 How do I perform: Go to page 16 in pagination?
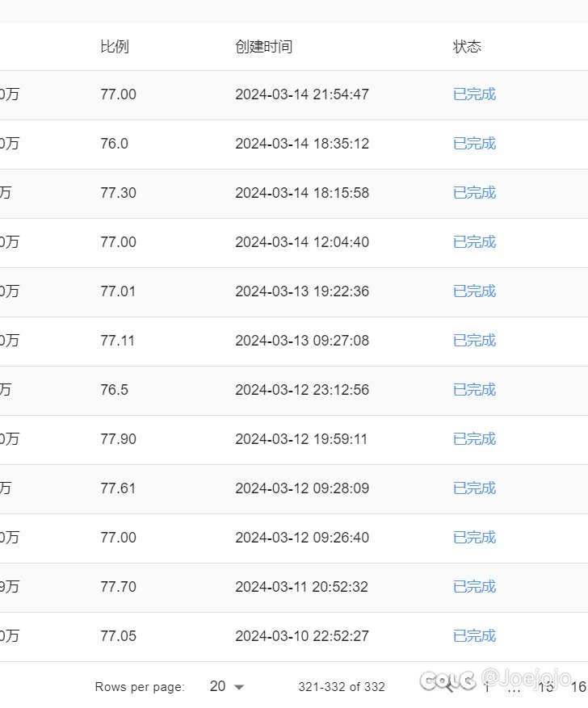tap(578, 687)
